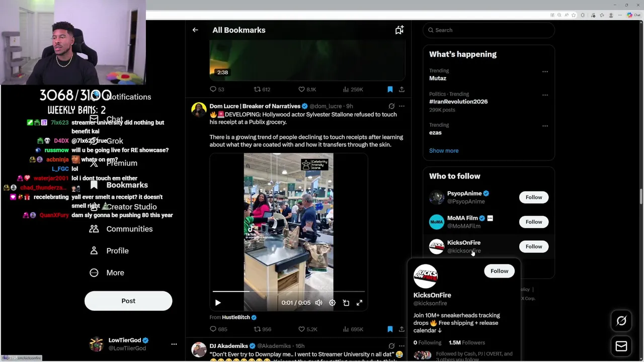Go back using the All Bookmarks arrow
The height and width of the screenshot is (362, 644).
(195, 30)
